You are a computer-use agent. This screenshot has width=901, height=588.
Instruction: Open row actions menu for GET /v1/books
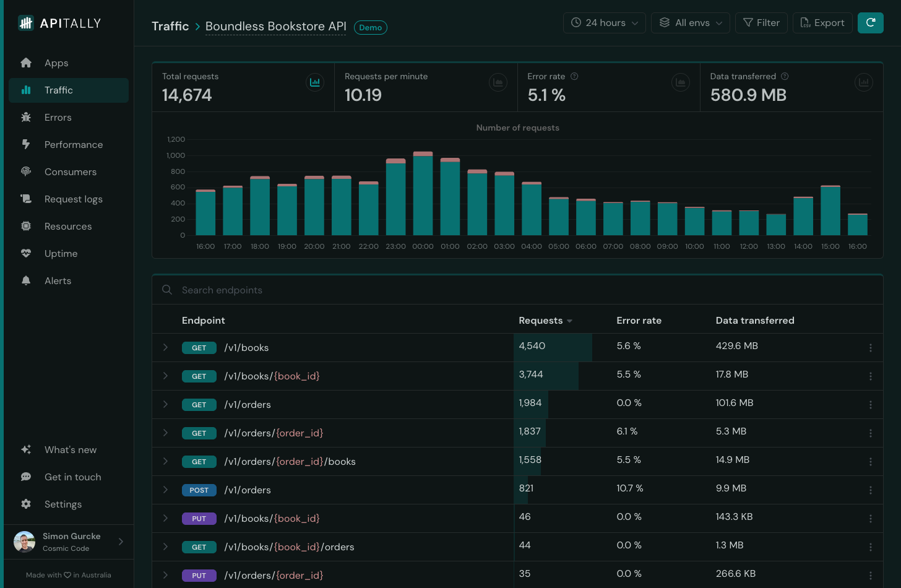click(871, 347)
